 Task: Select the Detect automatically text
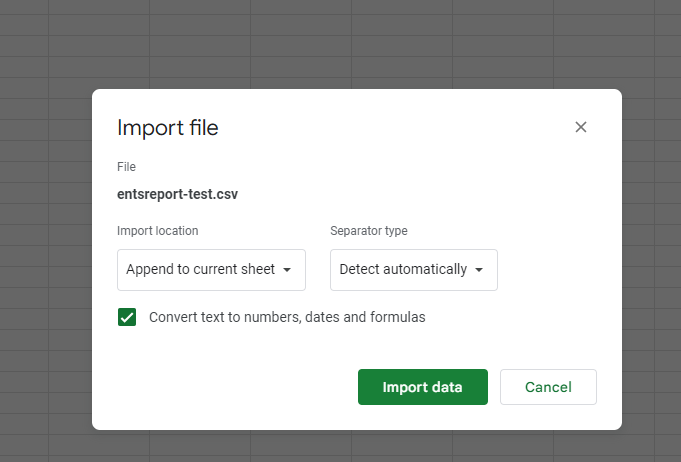[x=403, y=270]
